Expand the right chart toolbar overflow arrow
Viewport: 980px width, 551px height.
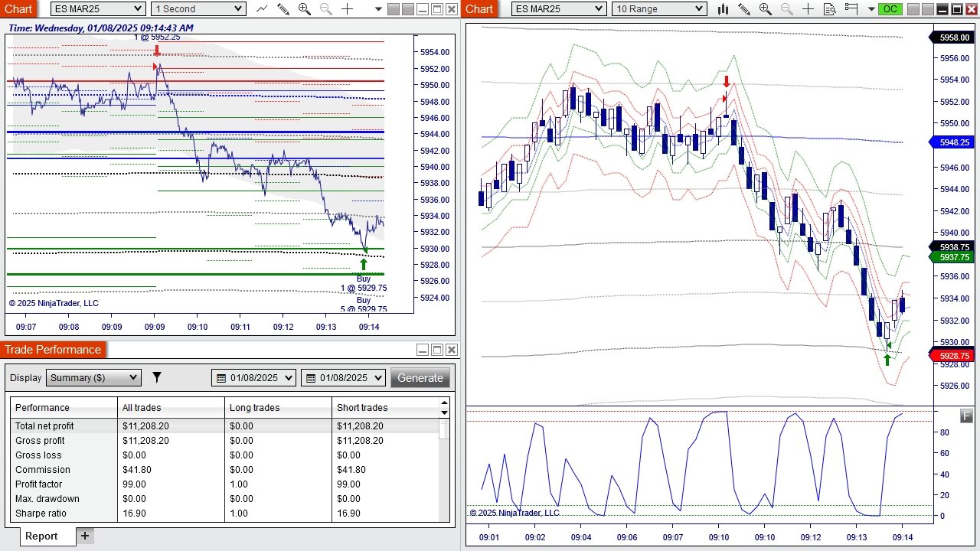[870, 9]
